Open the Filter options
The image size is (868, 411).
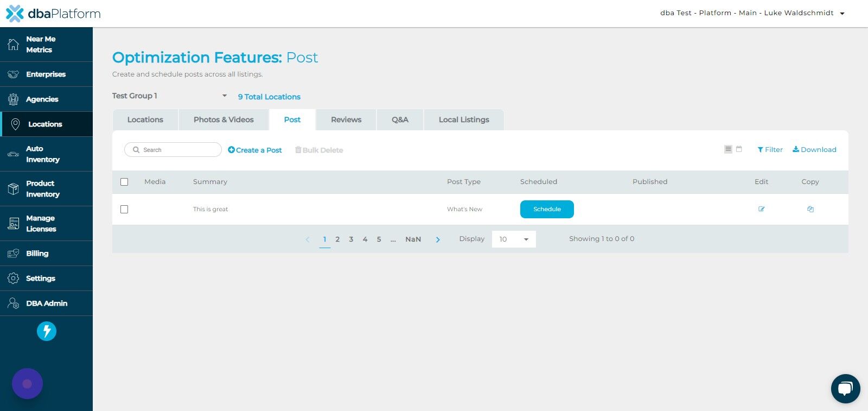pyautogui.click(x=770, y=150)
